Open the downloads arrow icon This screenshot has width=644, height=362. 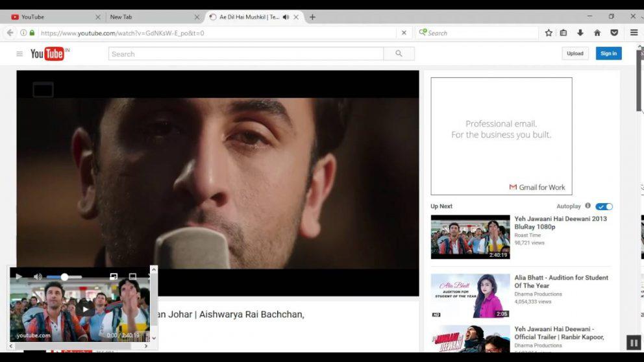click(580, 33)
